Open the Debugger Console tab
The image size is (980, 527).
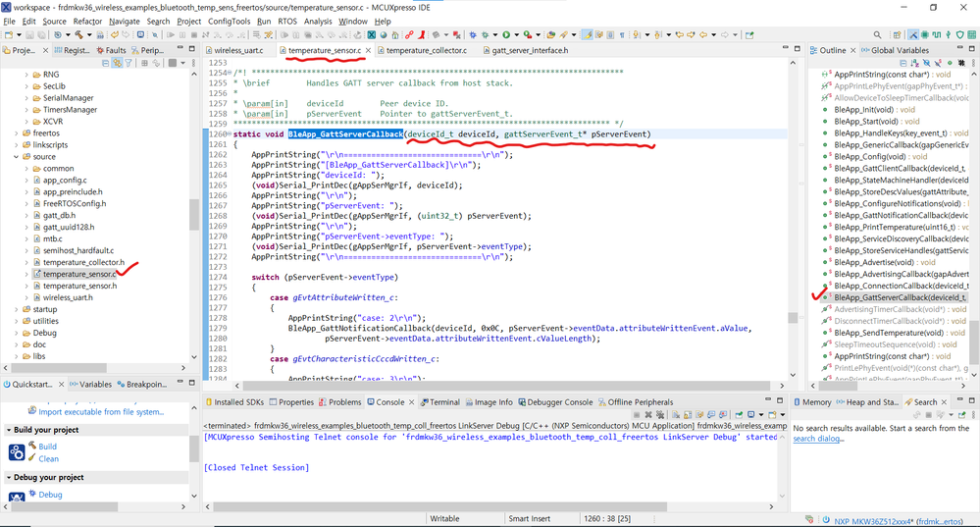click(555, 402)
